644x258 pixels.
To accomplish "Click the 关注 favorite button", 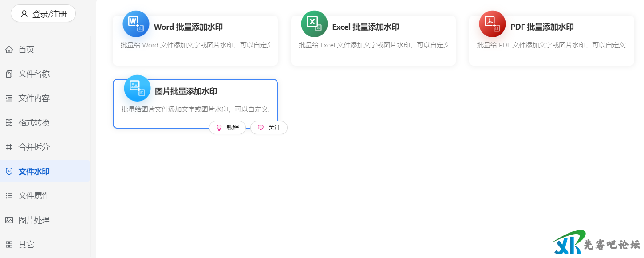I will point(269,128).
